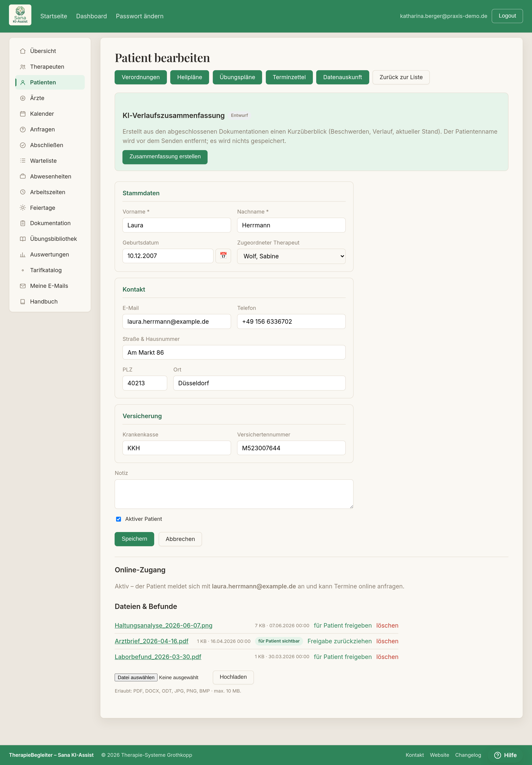The image size is (532, 765).
Task: Click the PLZ input field
Action: (145, 383)
